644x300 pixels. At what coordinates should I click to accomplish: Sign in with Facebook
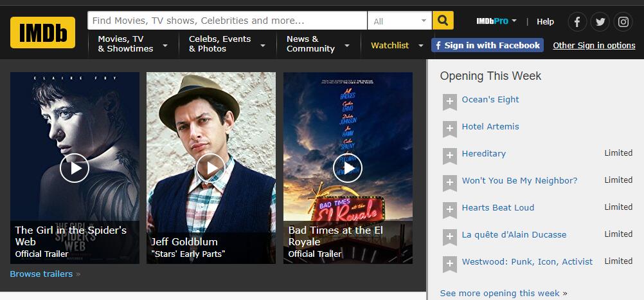click(x=487, y=45)
